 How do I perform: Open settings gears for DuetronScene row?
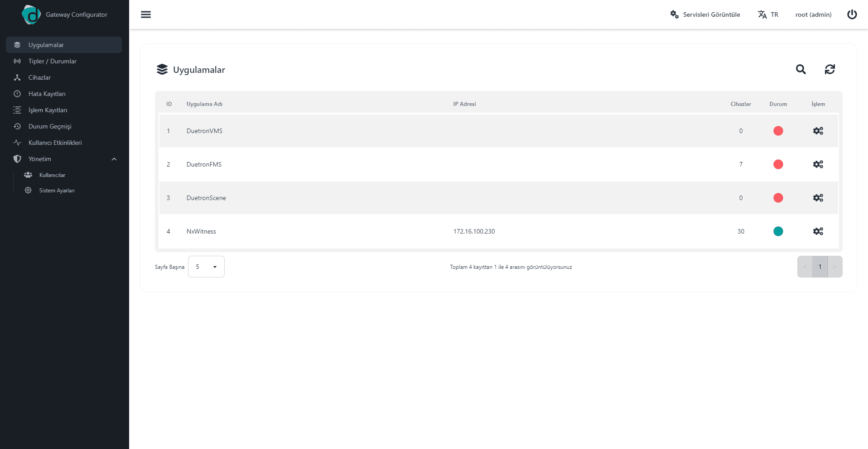[x=818, y=198]
